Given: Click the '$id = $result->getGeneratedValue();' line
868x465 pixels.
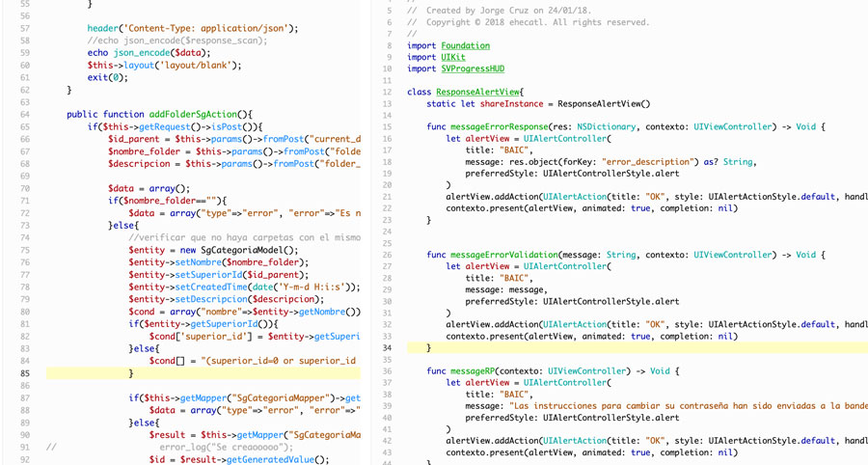Looking at the screenshot, I should [239, 459].
